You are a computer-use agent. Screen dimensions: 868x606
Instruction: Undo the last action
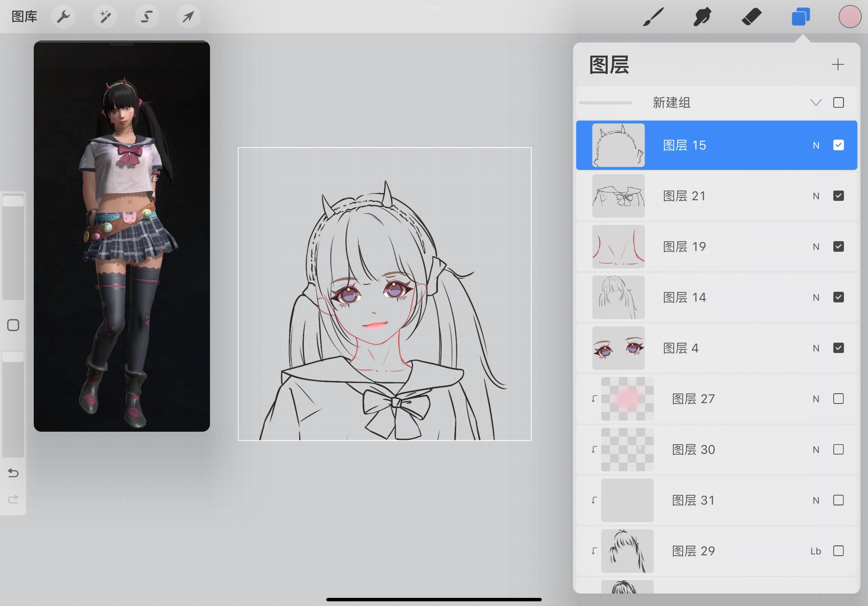pyautogui.click(x=13, y=473)
